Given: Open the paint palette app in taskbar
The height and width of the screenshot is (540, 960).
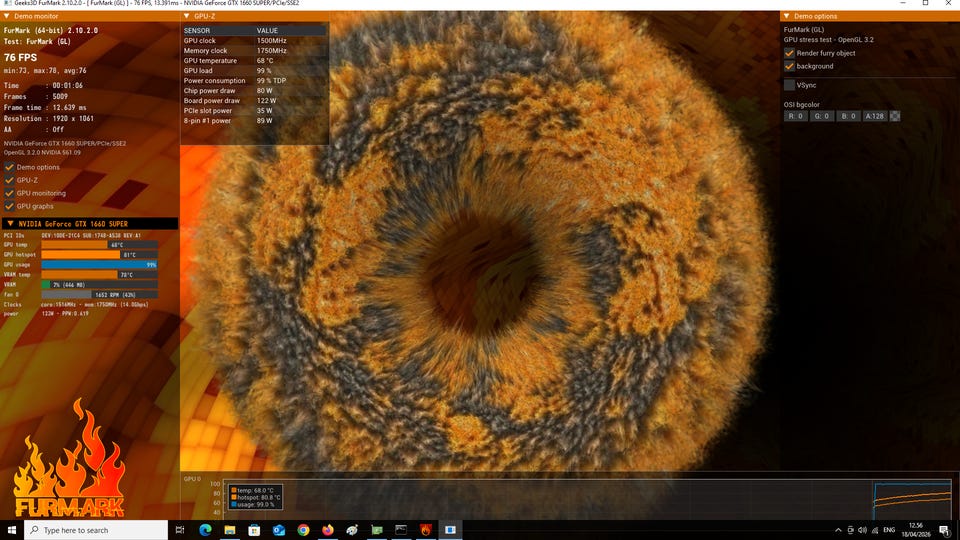Looking at the screenshot, I should pos(352,530).
